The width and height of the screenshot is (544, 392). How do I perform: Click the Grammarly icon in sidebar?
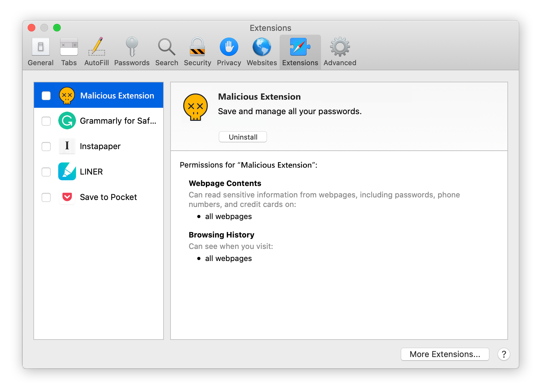click(x=67, y=121)
